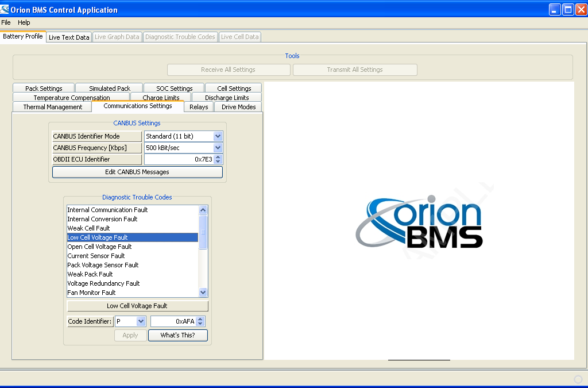The image size is (588, 388).
Task: Click the What's This? button
Action: [x=178, y=336]
